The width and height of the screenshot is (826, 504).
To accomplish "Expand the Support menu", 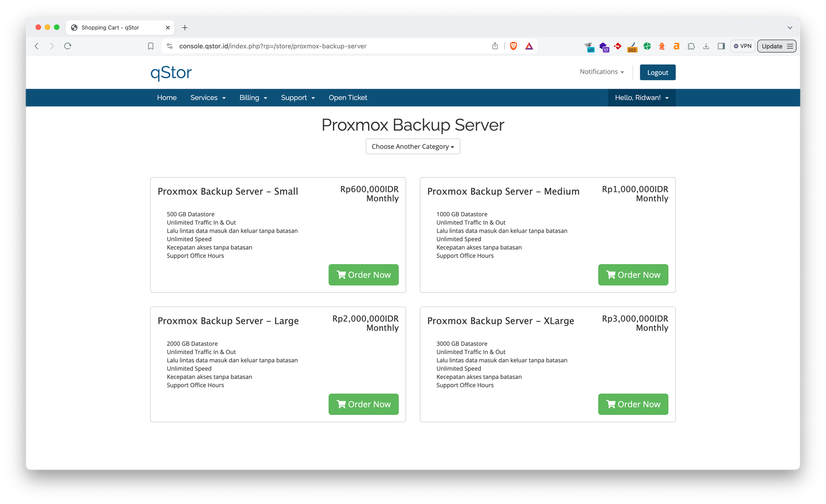I will [298, 97].
